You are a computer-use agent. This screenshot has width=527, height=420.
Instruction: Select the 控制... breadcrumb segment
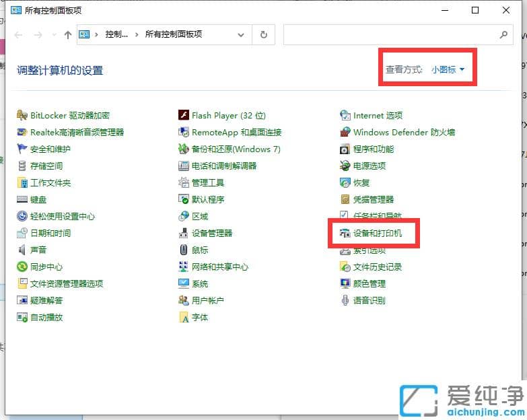point(116,34)
